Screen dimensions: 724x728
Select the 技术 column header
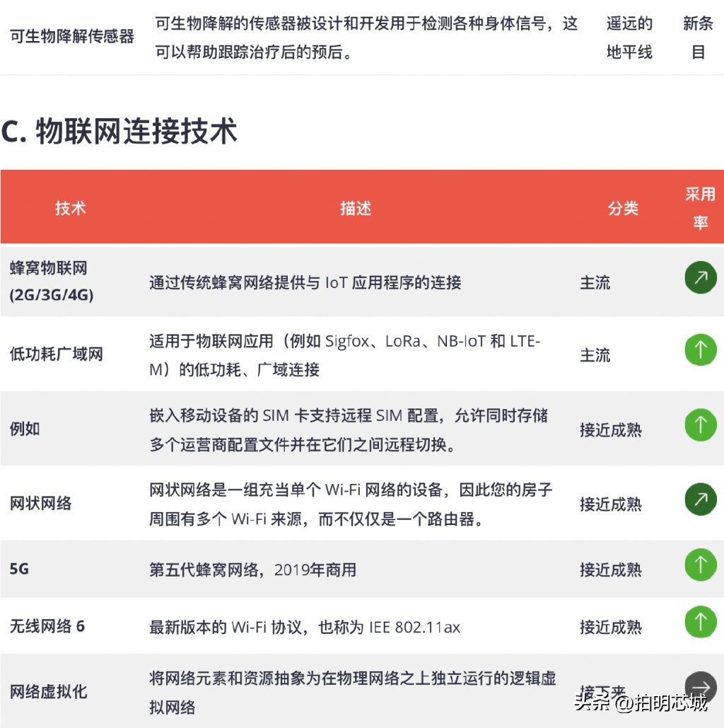[x=70, y=208]
